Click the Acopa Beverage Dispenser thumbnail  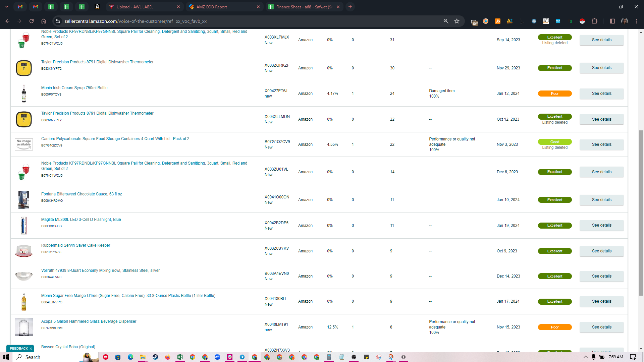pyautogui.click(x=24, y=327)
